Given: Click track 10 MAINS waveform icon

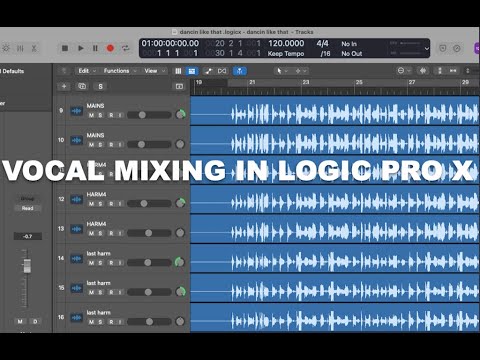Looking at the screenshot, I should pyautogui.click(x=77, y=140).
